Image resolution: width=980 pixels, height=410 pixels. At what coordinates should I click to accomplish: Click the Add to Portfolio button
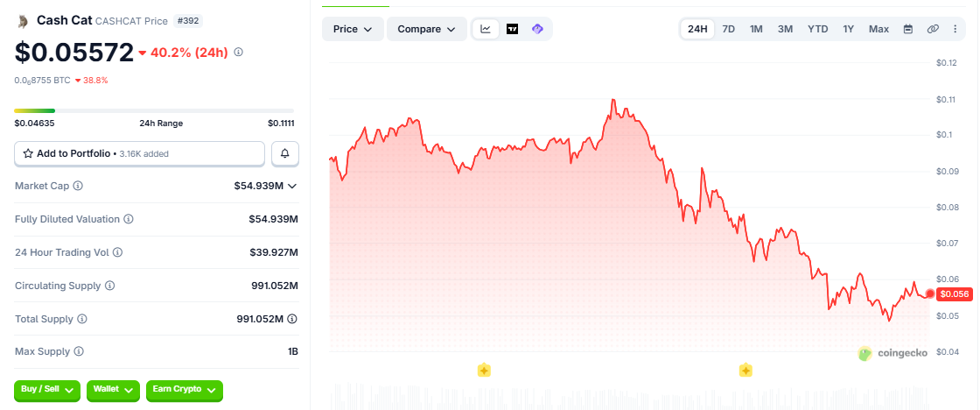(139, 153)
